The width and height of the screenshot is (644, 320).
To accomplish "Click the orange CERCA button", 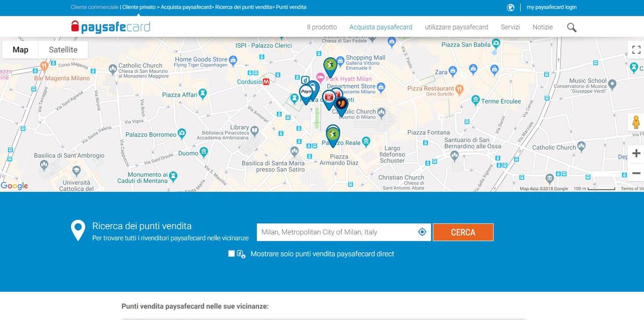I will [463, 232].
